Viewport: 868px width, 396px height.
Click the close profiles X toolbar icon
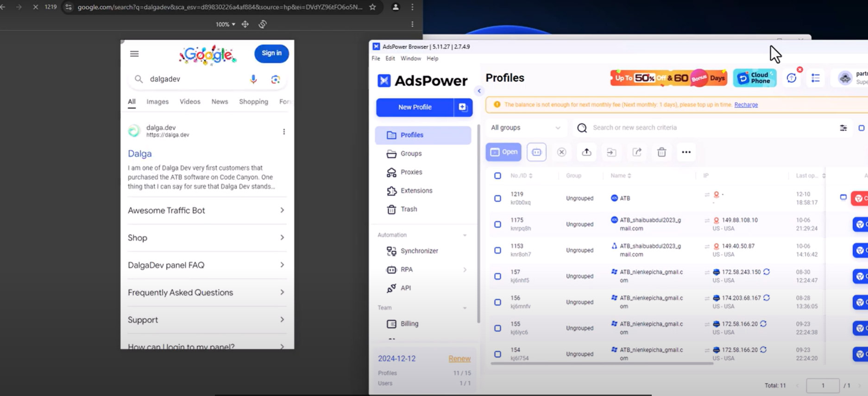(561, 152)
